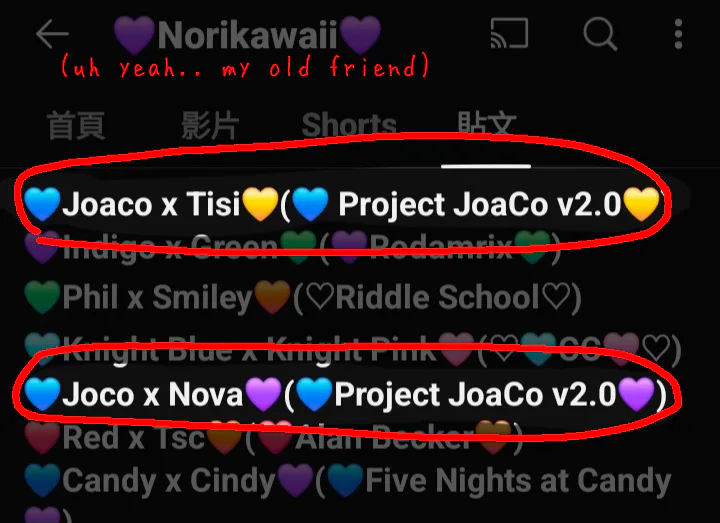Select the Indigo x Green line
The width and height of the screenshot is (720, 523).
click(x=292, y=247)
